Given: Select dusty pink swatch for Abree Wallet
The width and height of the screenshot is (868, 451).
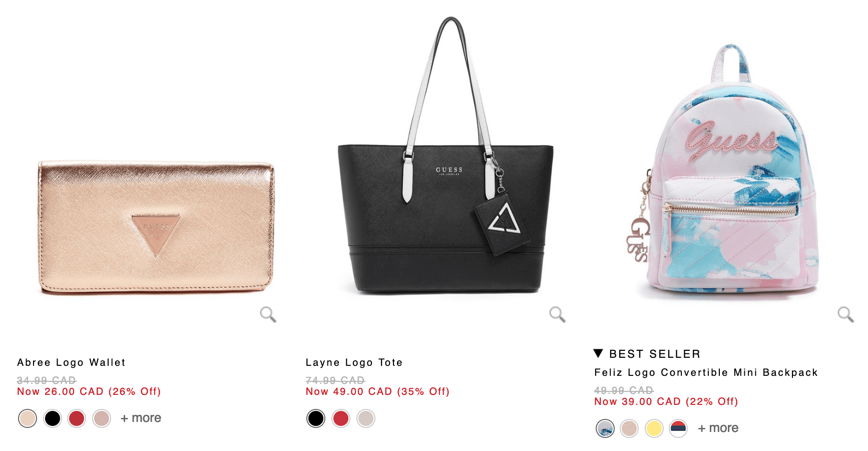Looking at the screenshot, I should pyautogui.click(x=102, y=418).
